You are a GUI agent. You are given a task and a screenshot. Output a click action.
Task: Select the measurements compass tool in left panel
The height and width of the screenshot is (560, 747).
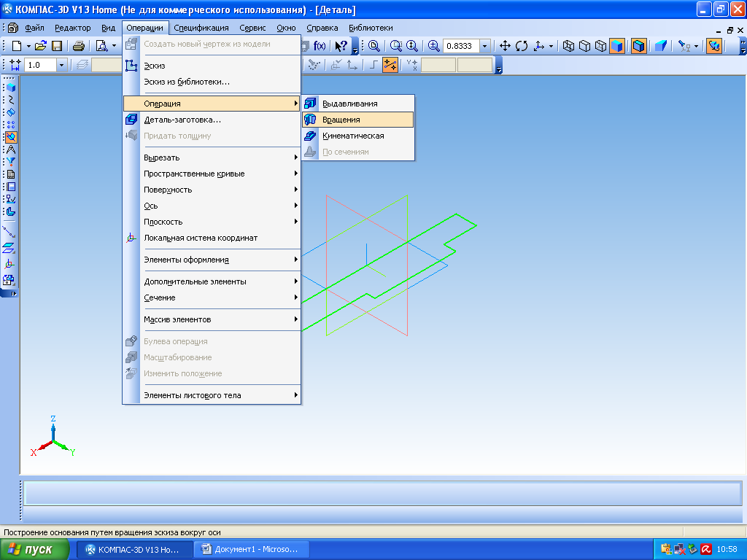point(10,149)
